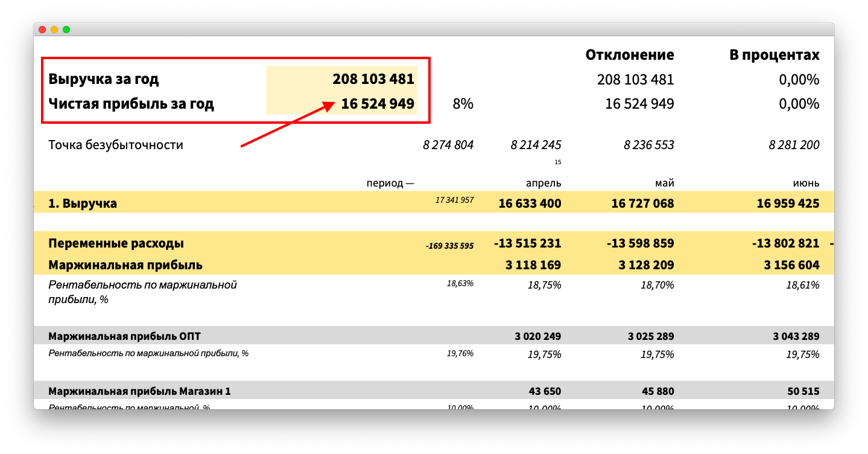Image resolution: width=868 pixels, height=454 pixels.
Task: Click the Переменные расходы row label
Action: pyautogui.click(x=116, y=243)
